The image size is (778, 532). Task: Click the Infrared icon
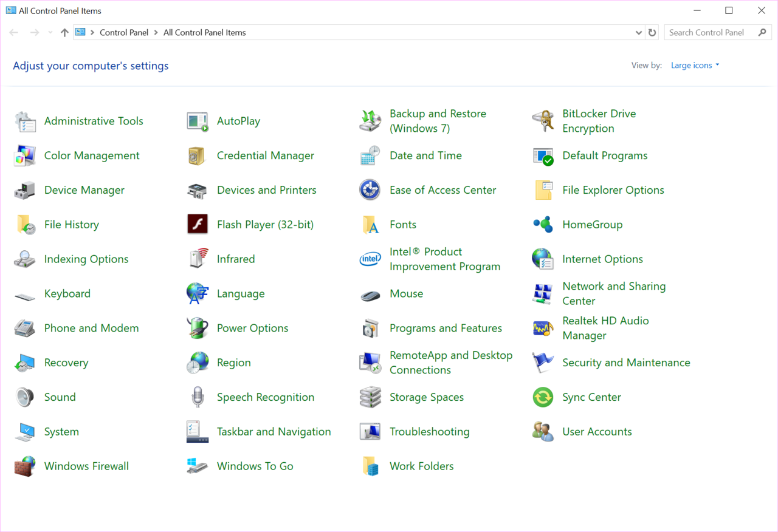198,259
